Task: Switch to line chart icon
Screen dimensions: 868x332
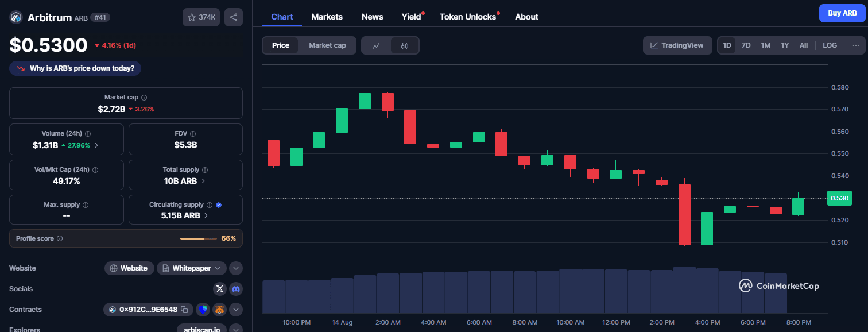Action: [x=376, y=45]
